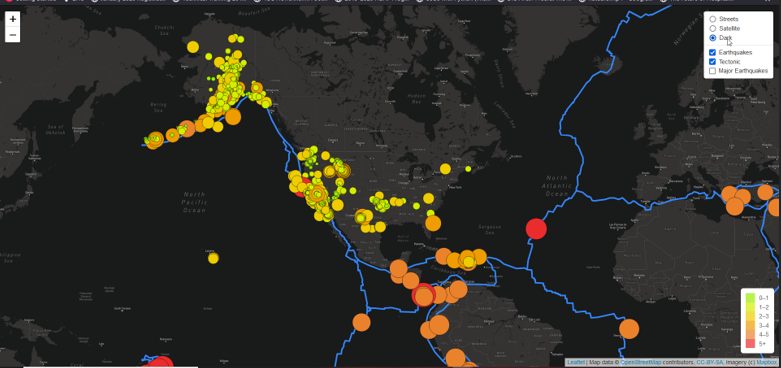Click the red 5+ legend swatch
Screen dimensions: 781x368
[x=750, y=344]
